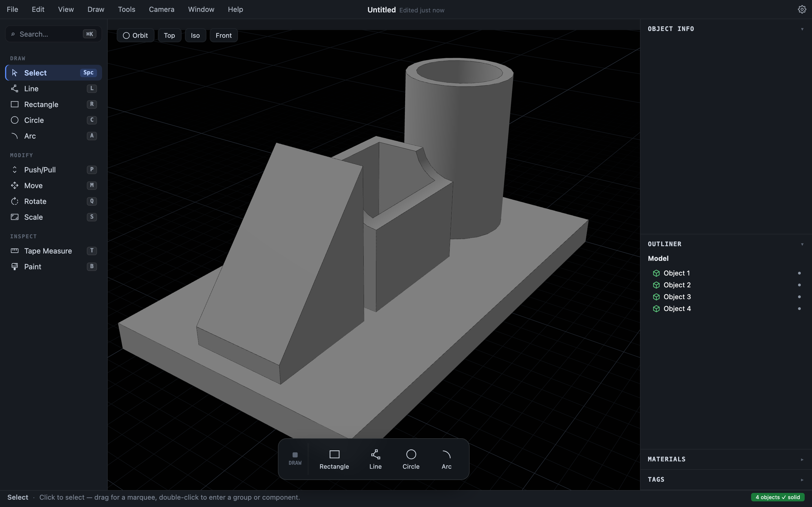Image resolution: width=812 pixels, height=507 pixels.
Task: Toggle visibility dot for Object 3
Action: coord(799,297)
